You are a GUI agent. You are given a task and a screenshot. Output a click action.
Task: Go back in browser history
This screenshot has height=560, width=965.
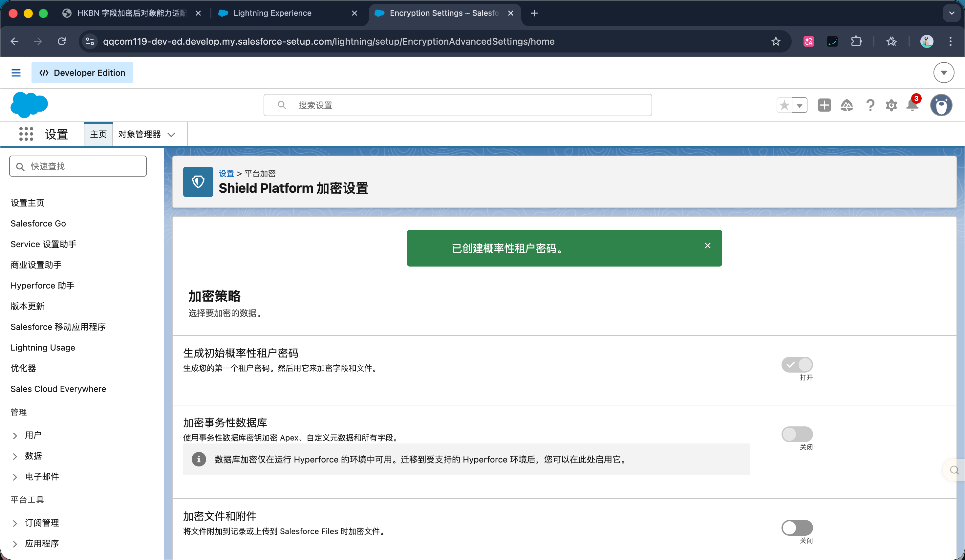(14, 41)
